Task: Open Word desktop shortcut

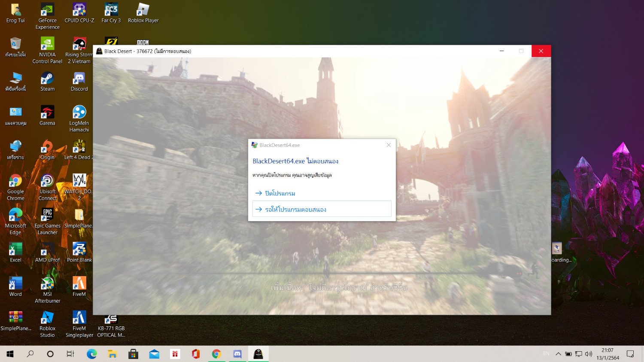Action: point(15,287)
